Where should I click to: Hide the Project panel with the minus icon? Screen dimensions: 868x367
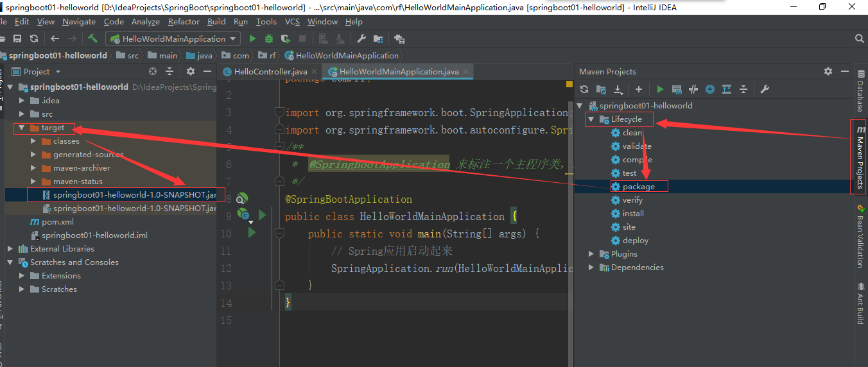207,71
